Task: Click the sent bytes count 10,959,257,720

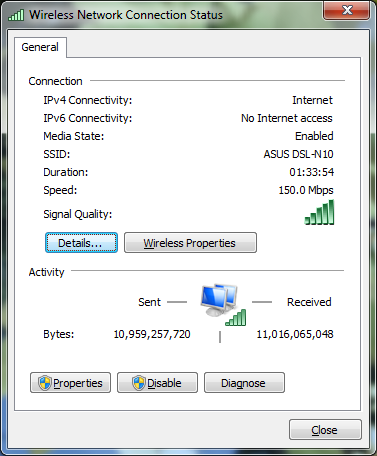Action: (152, 334)
